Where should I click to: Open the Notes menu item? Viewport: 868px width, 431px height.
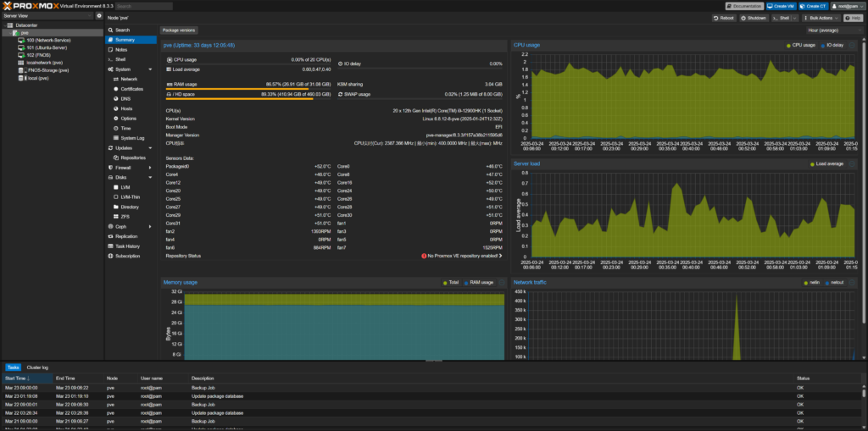[131, 50]
